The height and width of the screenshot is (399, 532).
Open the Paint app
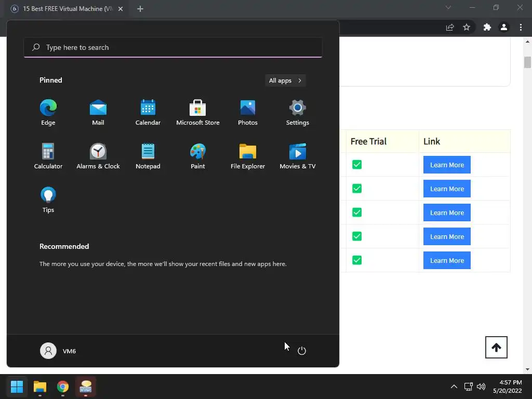point(198,156)
